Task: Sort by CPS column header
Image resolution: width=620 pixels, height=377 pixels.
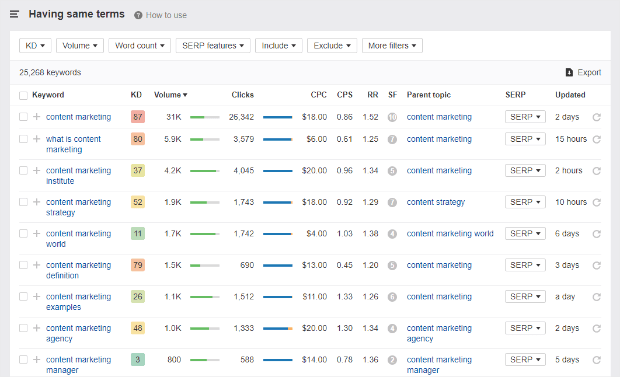Action: (344, 95)
